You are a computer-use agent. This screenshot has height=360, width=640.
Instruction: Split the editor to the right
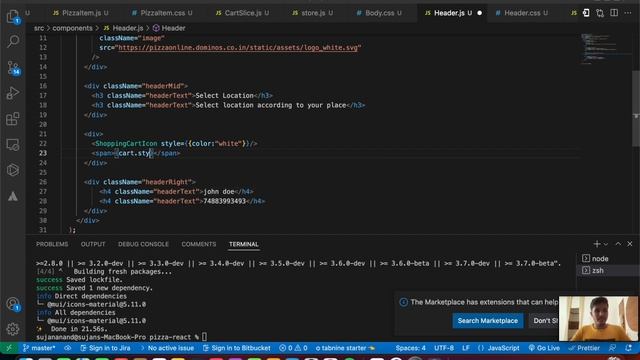[x=614, y=13]
